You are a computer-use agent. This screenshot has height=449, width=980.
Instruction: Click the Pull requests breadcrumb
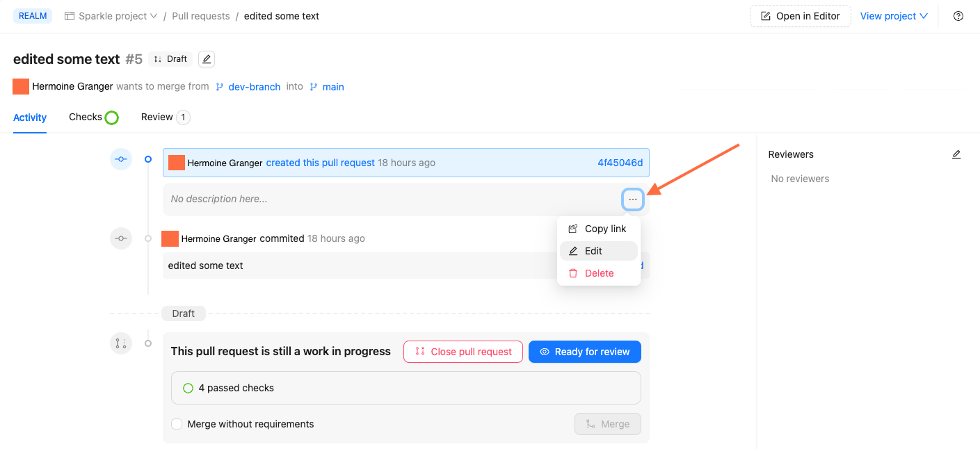(x=201, y=15)
